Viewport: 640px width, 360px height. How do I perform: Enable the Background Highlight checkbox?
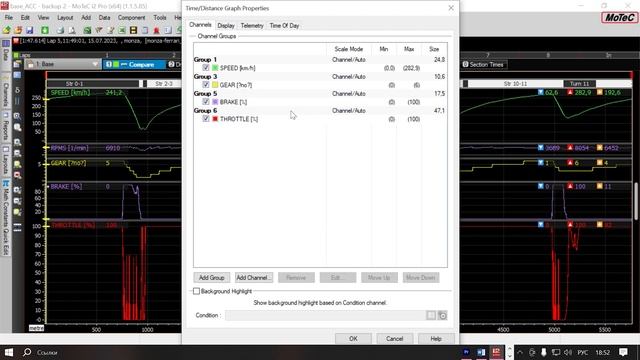point(196,291)
